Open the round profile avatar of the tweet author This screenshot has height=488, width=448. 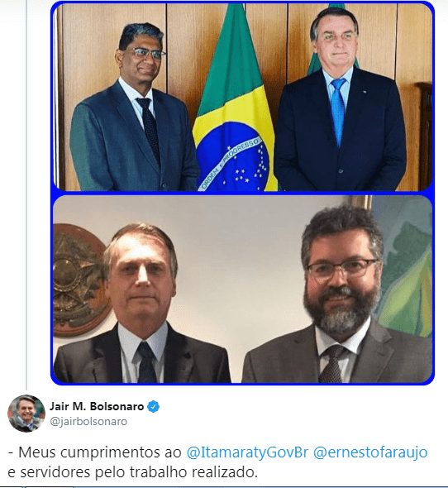click(x=26, y=414)
